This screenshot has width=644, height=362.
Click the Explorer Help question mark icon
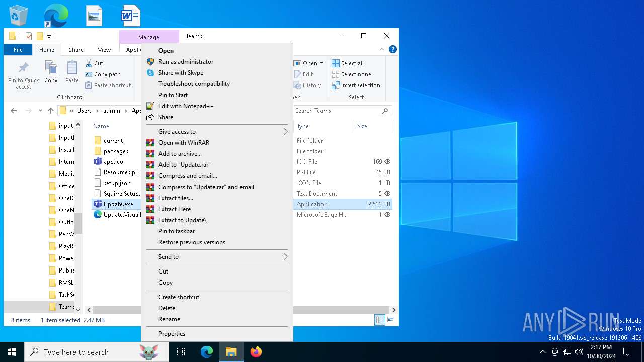click(393, 49)
